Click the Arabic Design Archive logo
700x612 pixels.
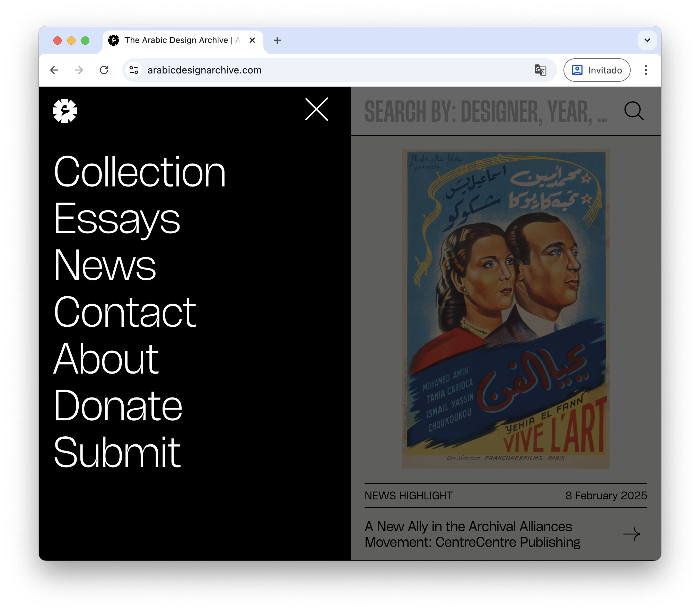click(x=65, y=111)
